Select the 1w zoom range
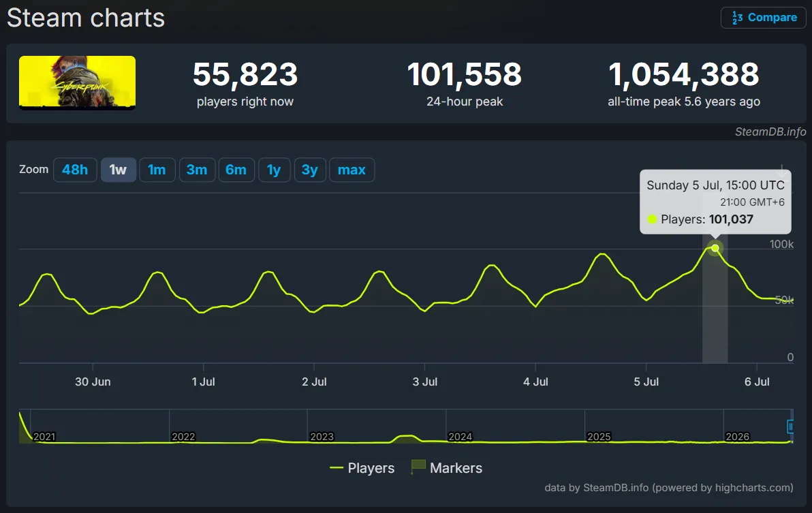The image size is (812, 513). [118, 170]
